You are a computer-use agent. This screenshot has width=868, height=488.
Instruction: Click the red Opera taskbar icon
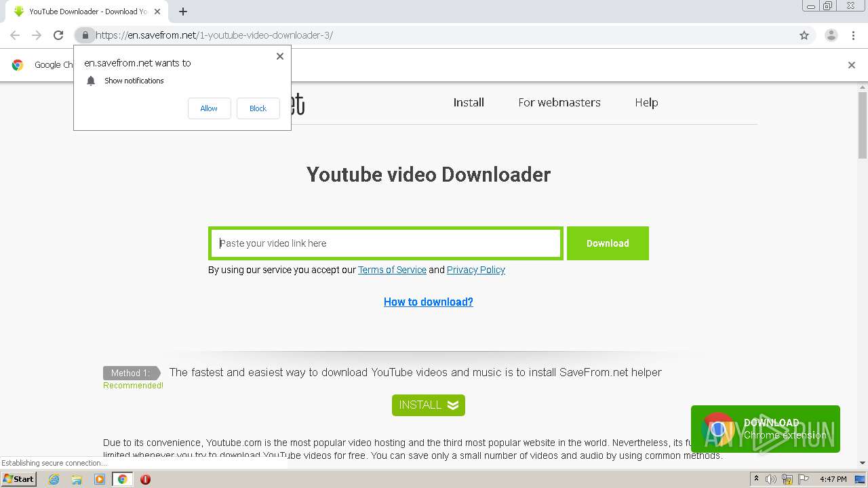pyautogui.click(x=145, y=479)
